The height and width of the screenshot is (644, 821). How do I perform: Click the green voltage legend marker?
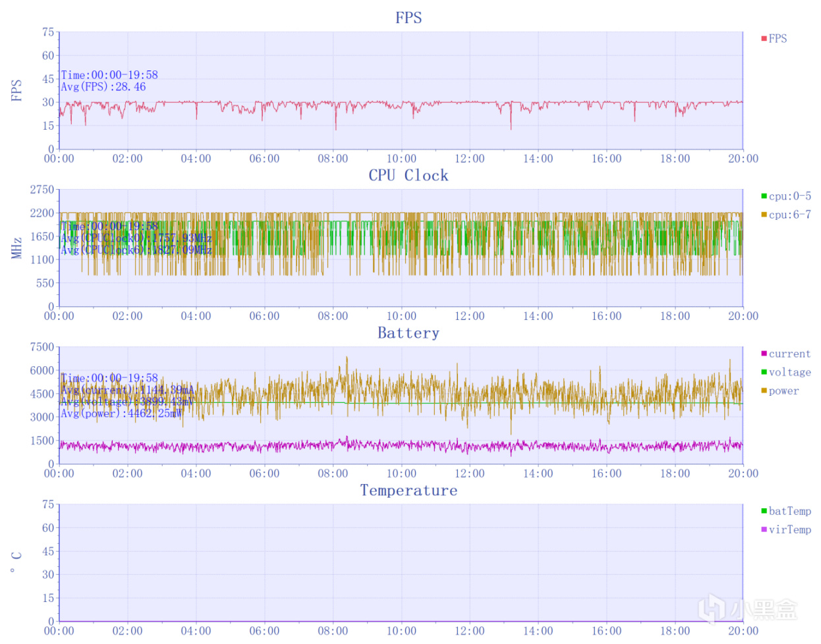click(764, 372)
